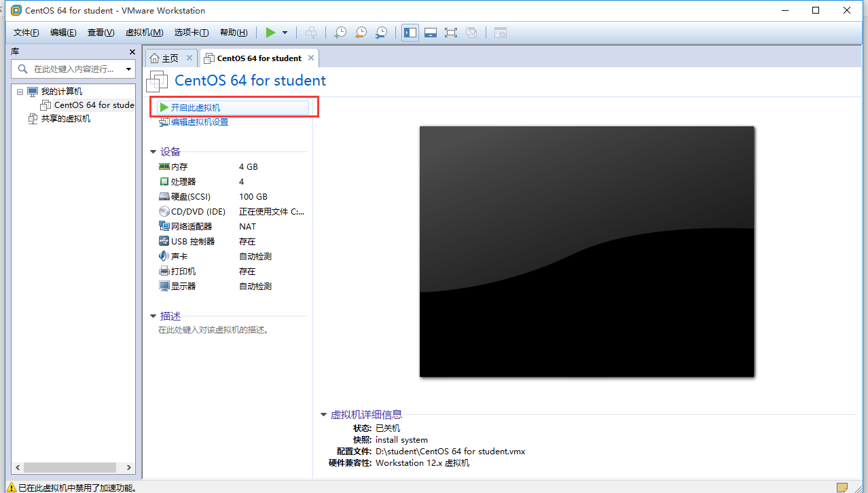
Task: Open the library search filter dropdown
Action: click(x=128, y=69)
